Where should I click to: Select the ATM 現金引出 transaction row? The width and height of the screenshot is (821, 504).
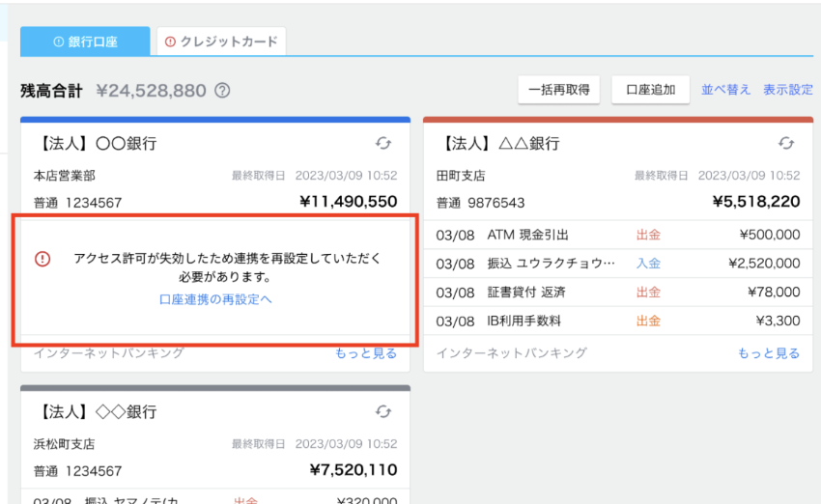tap(618, 235)
